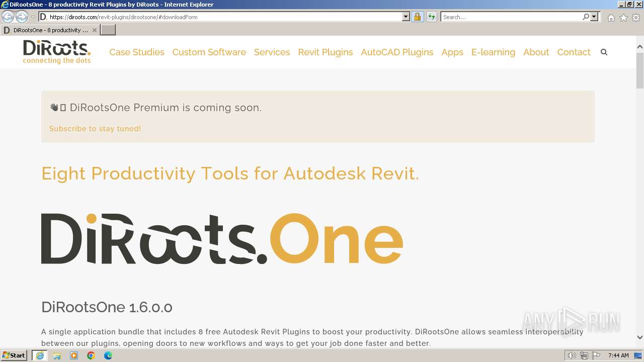Screen dimensions: 644x362
Task: Click the website search magnifier icon
Action: 604,52
